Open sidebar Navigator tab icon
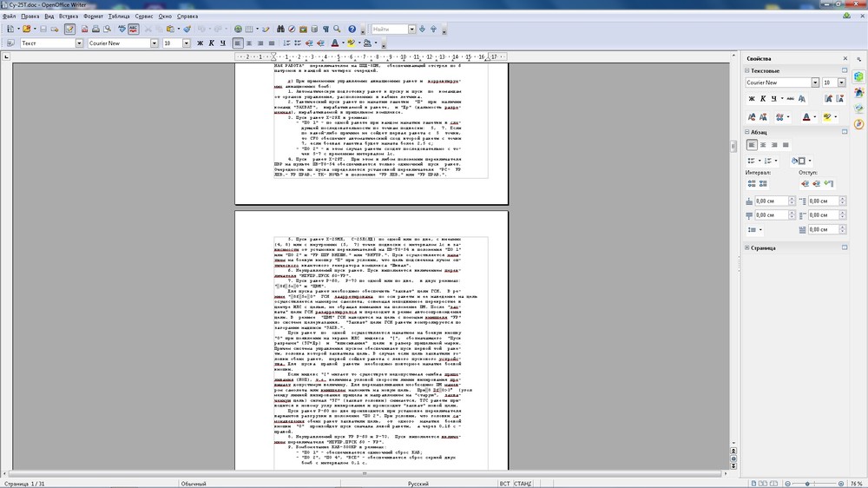Viewport: 868px width, 488px height. coord(858,124)
